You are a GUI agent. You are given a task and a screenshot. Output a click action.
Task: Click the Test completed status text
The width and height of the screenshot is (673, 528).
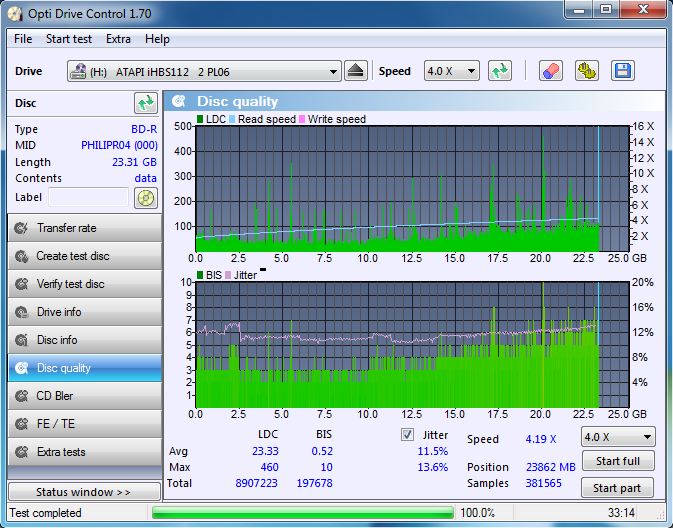(x=45, y=513)
